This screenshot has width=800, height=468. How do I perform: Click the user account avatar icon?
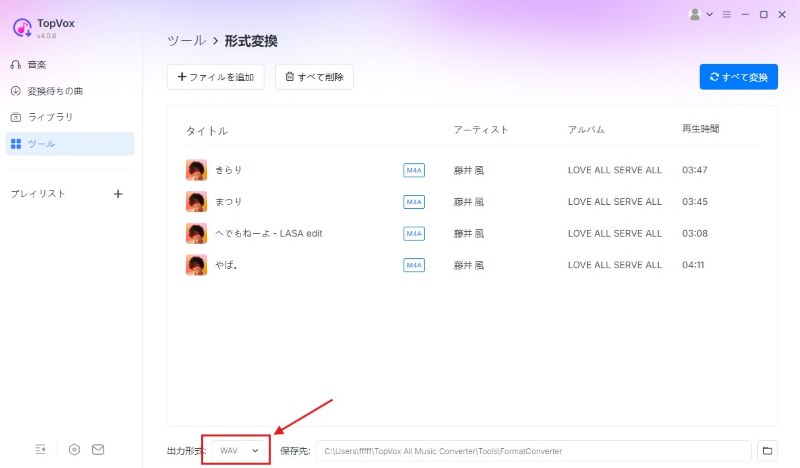[695, 14]
